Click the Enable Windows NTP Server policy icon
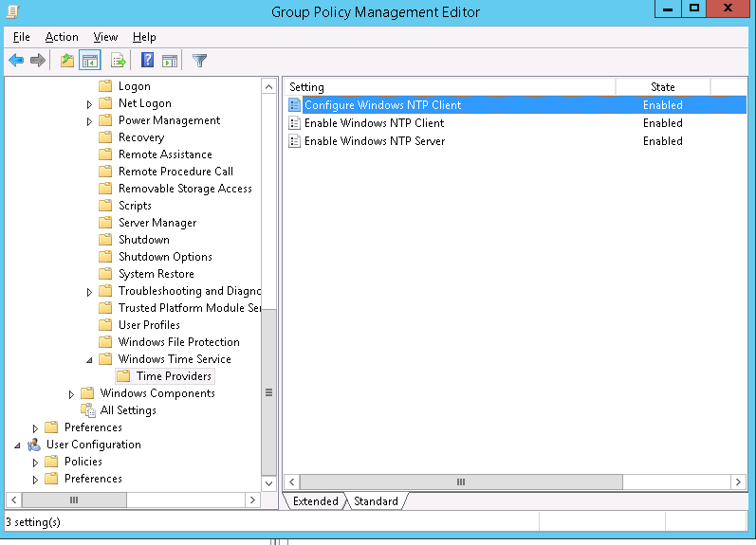The image size is (756, 545). 294,140
